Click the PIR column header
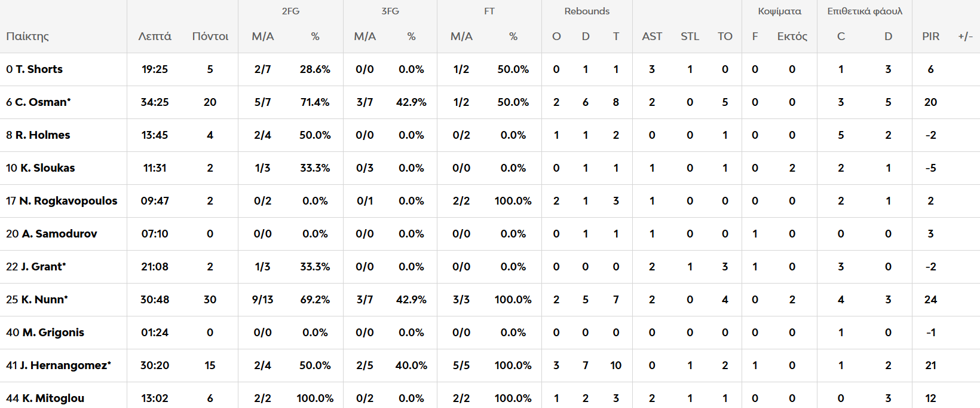 pyautogui.click(x=930, y=36)
